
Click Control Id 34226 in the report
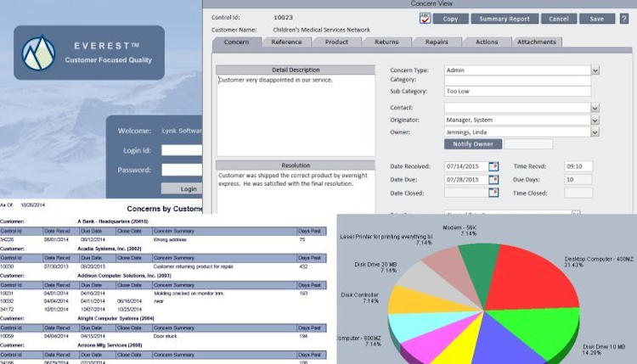point(7,240)
